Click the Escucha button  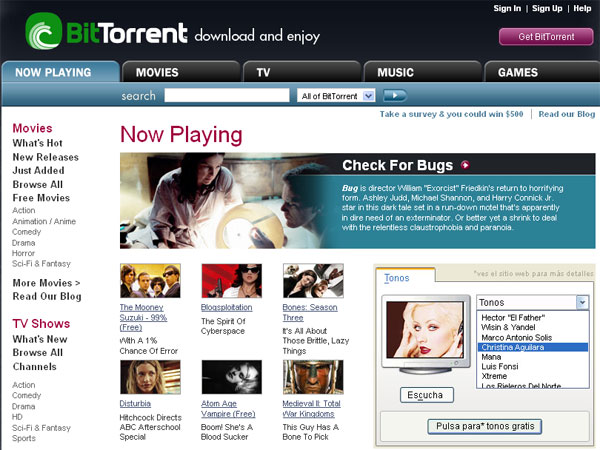427,395
